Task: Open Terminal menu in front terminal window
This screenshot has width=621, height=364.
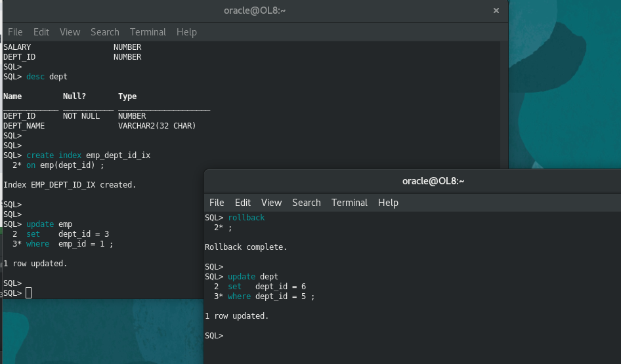Action: coord(349,203)
